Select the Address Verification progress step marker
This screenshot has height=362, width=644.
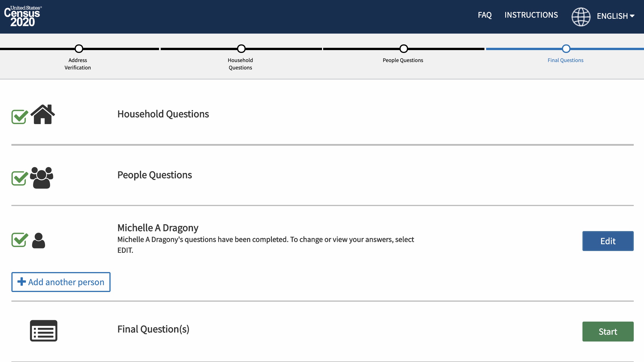(x=79, y=49)
